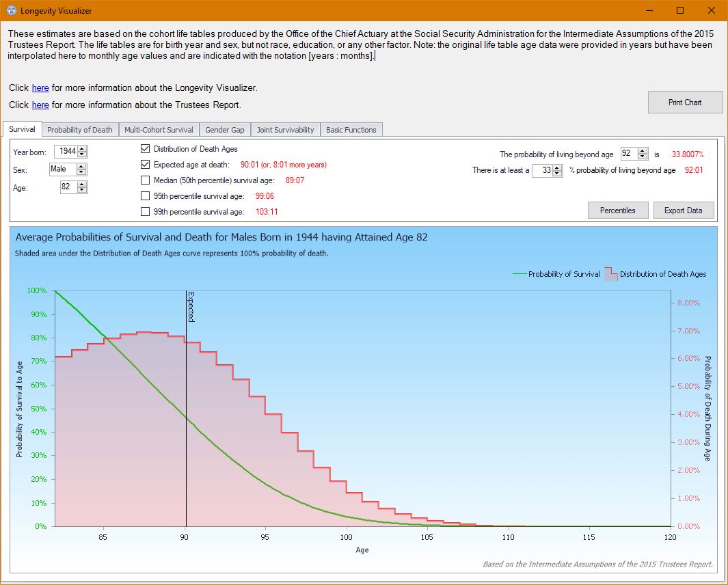Increase the living beyond age 92 spinner
This screenshot has width=728, height=585.
point(643,151)
